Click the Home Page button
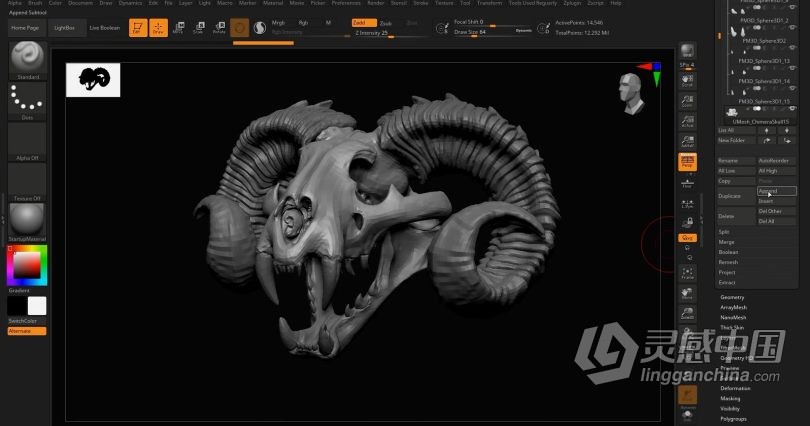 pos(25,28)
